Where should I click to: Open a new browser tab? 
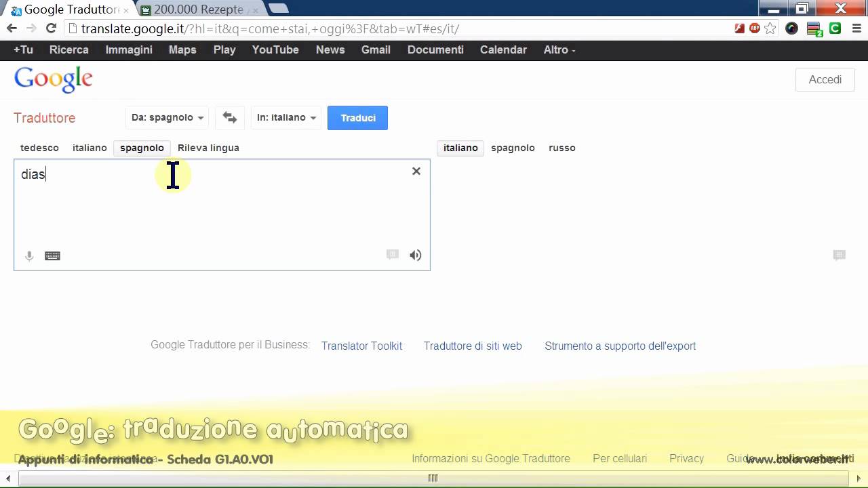click(278, 9)
